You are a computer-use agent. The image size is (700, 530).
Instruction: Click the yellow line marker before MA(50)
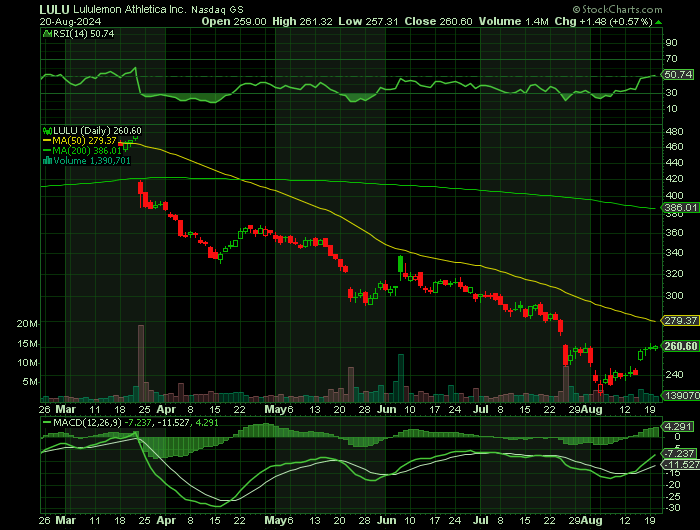47,141
